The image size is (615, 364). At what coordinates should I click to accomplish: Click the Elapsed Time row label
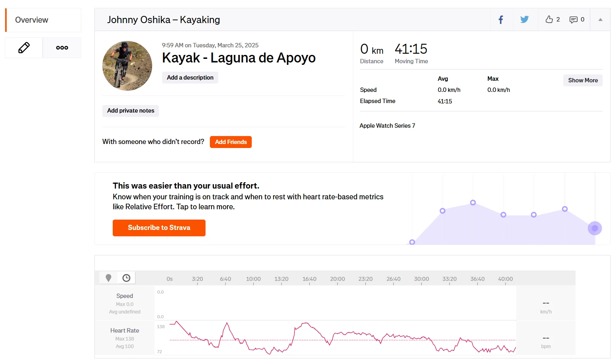[x=378, y=101]
